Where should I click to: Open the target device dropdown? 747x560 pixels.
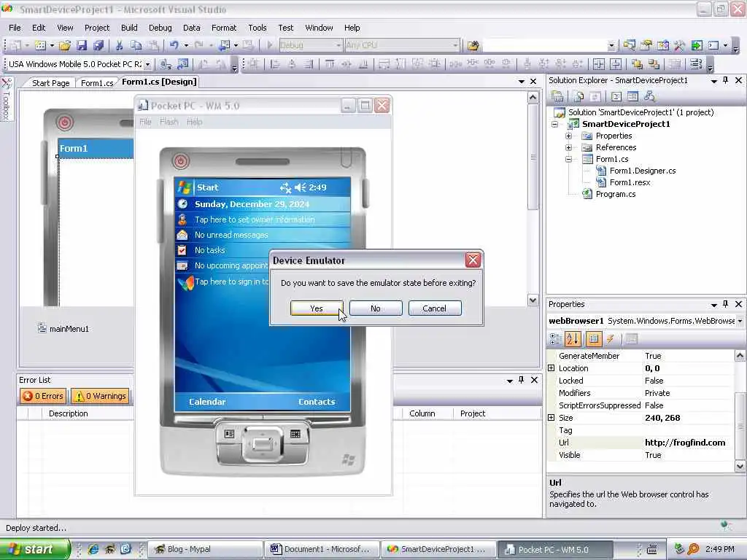coord(147,64)
